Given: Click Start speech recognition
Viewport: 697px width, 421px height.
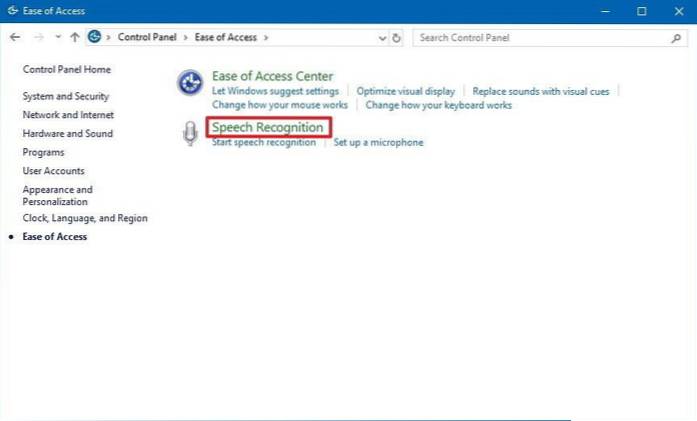Looking at the screenshot, I should point(264,142).
